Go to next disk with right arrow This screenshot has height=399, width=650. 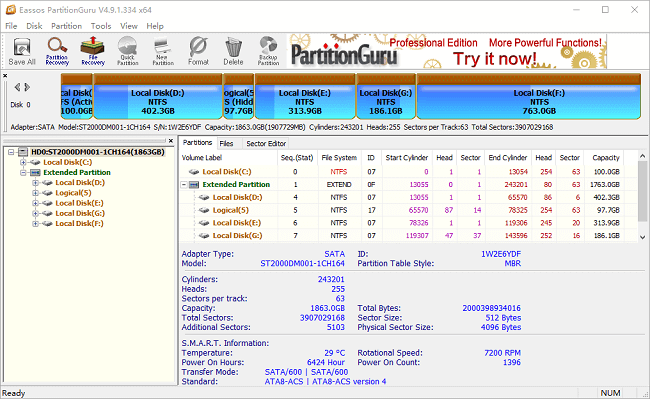coord(27,87)
